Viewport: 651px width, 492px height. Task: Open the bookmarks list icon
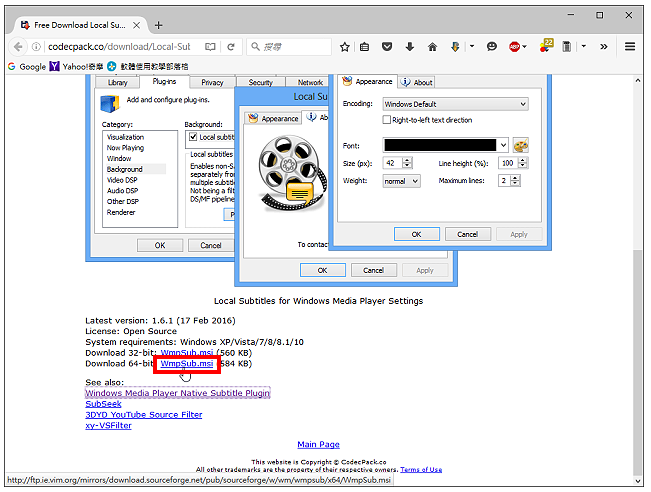tap(365, 47)
